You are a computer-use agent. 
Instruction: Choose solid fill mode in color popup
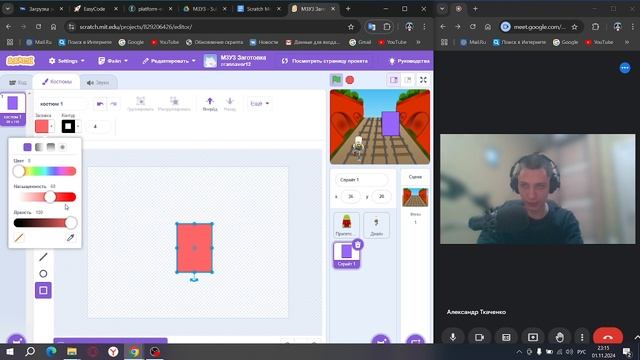(27, 147)
